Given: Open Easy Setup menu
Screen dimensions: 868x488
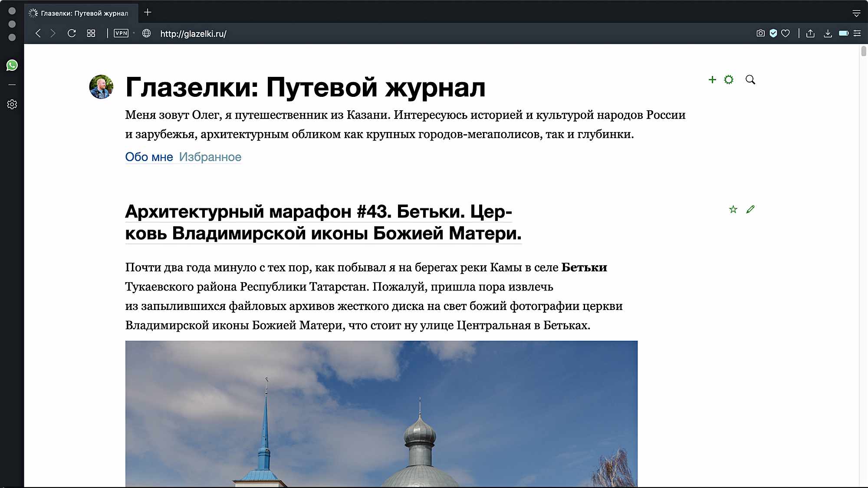Looking at the screenshot, I should (857, 33).
